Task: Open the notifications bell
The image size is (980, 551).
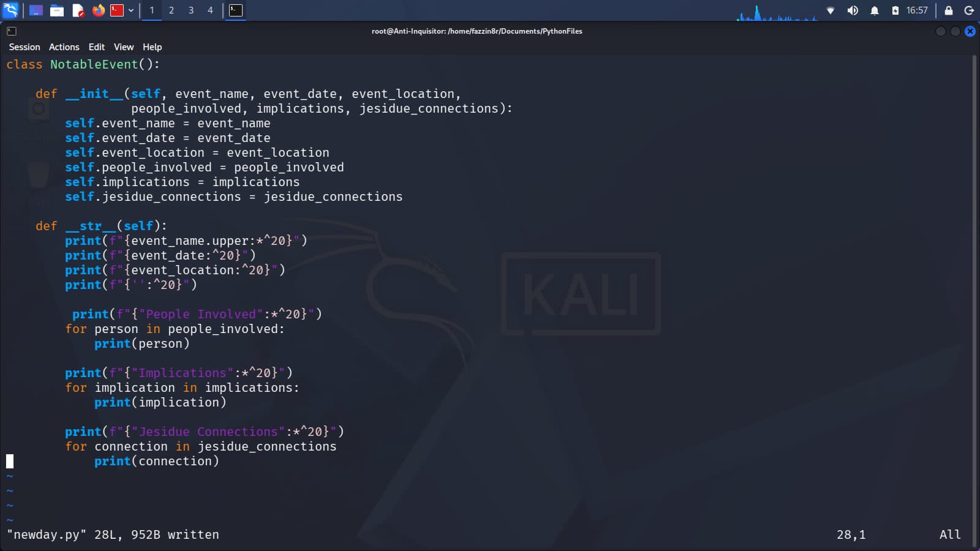Action: pyautogui.click(x=875, y=10)
